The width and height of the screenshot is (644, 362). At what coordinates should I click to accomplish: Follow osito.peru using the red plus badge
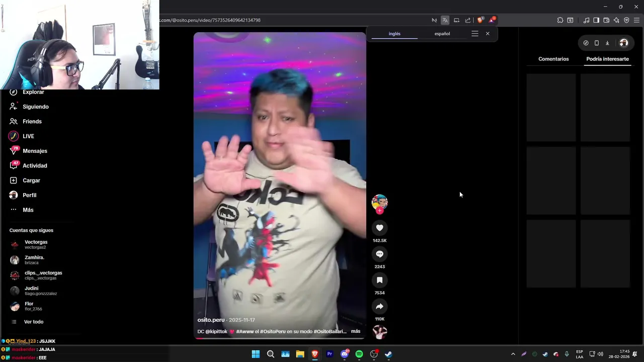(379, 211)
